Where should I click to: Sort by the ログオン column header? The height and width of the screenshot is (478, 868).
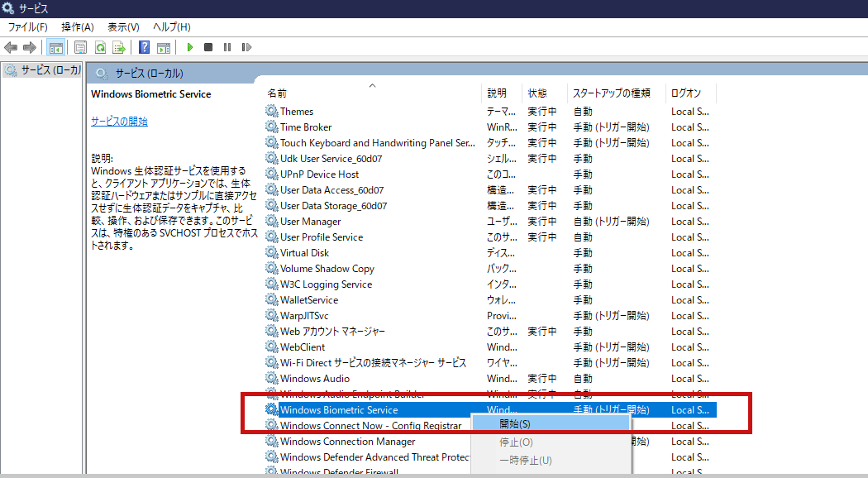tap(691, 93)
